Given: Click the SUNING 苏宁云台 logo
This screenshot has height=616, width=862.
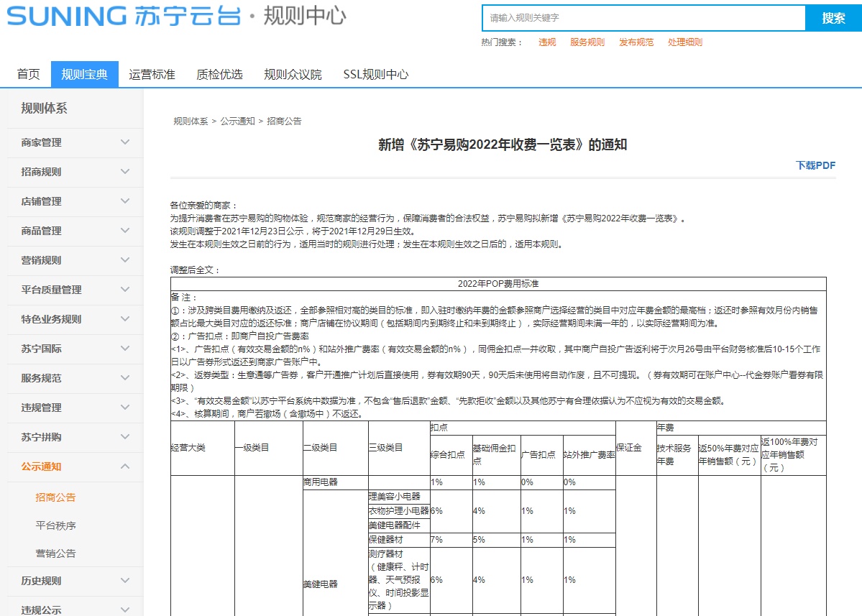Looking at the screenshot, I should click(122, 17).
